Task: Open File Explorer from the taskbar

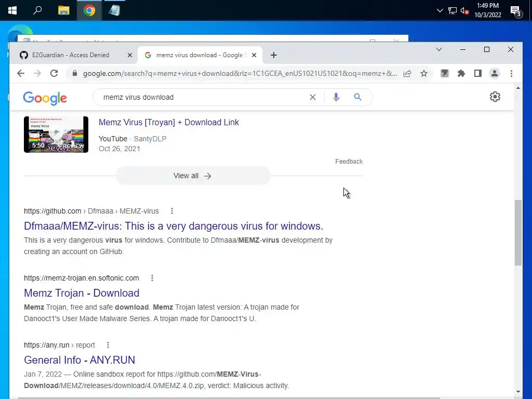Action: click(x=63, y=10)
